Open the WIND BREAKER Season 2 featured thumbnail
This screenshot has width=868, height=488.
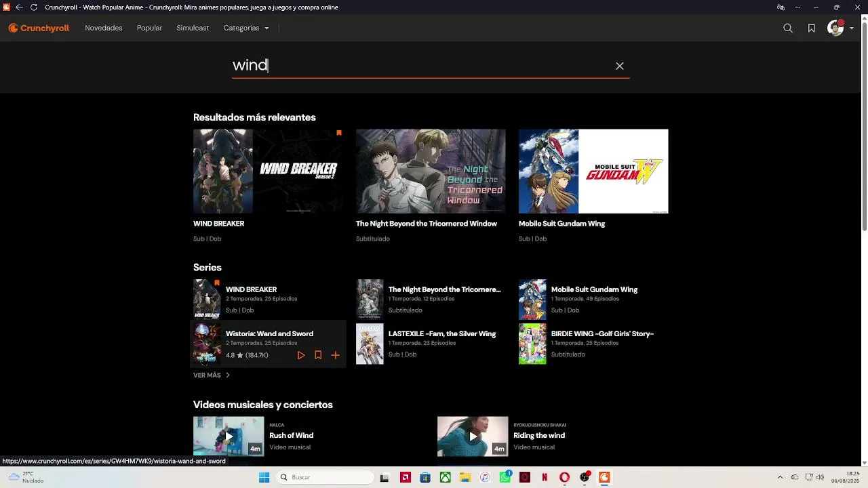click(268, 171)
